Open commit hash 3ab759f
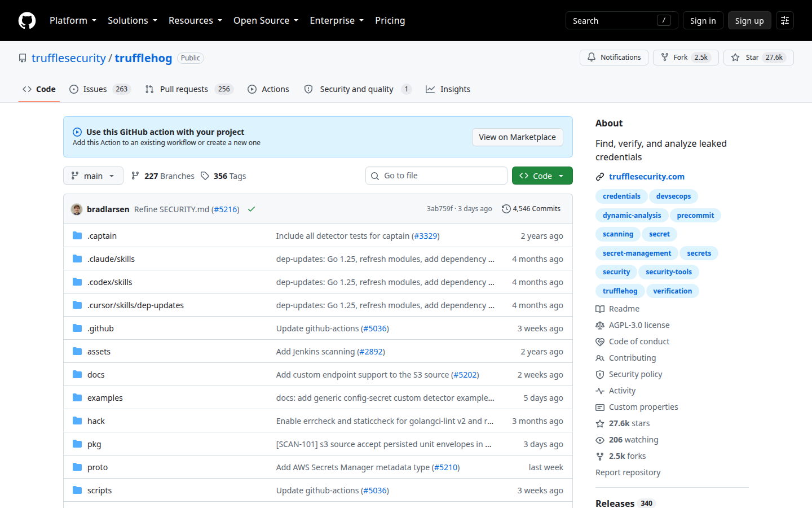 440,209
